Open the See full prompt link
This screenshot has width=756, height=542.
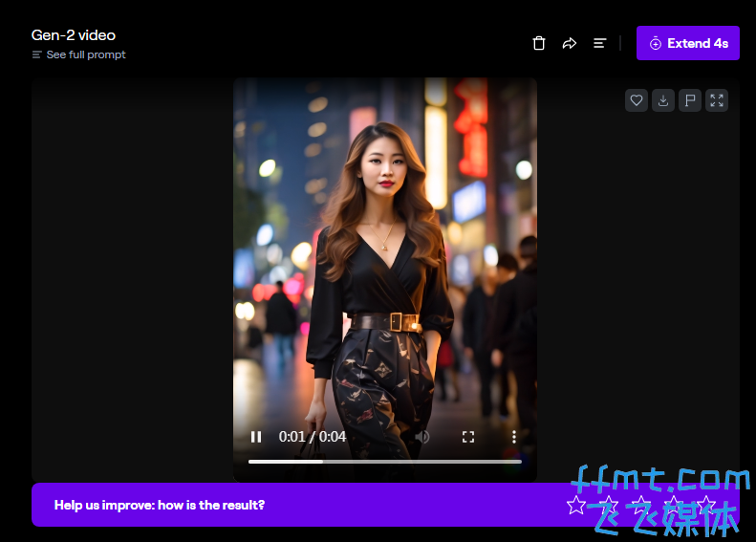pyautogui.click(x=78, y=55)
